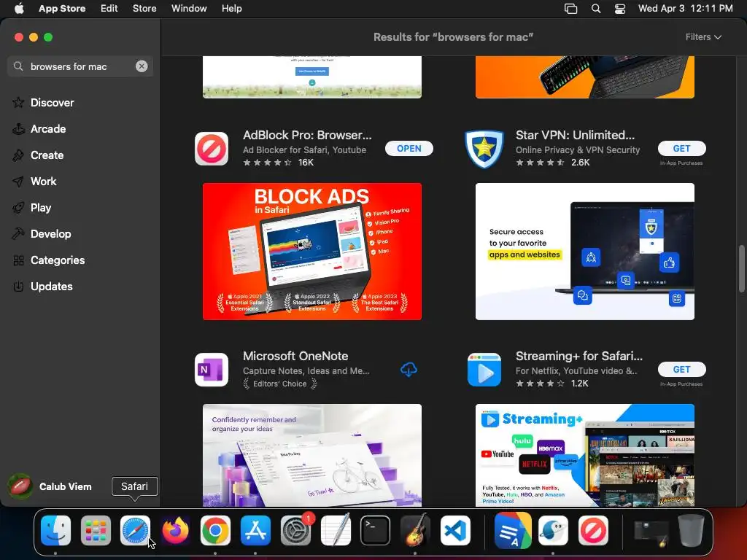
Task: Open Terminal from the Dock
Action: pos(376,530)
